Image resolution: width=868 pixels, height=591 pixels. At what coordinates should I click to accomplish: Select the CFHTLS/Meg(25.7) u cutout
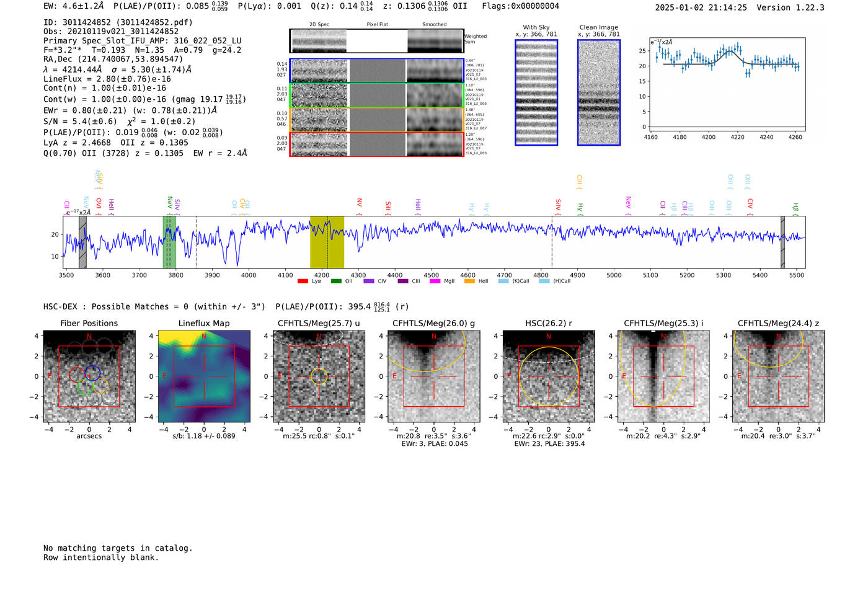click(x=319, y=376)
